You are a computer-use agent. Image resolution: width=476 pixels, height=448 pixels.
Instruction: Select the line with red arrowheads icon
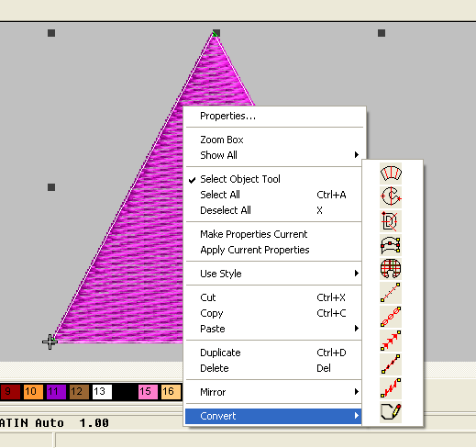point(391,341)
